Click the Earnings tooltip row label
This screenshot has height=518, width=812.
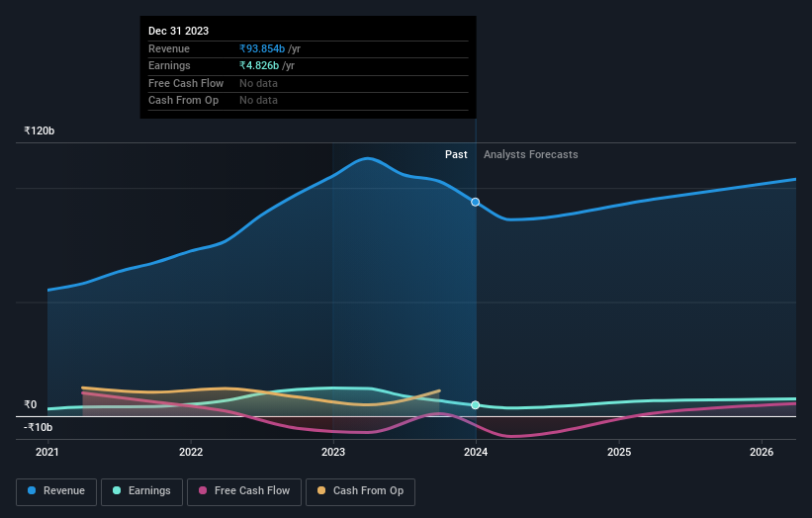[x=169, y=65]
